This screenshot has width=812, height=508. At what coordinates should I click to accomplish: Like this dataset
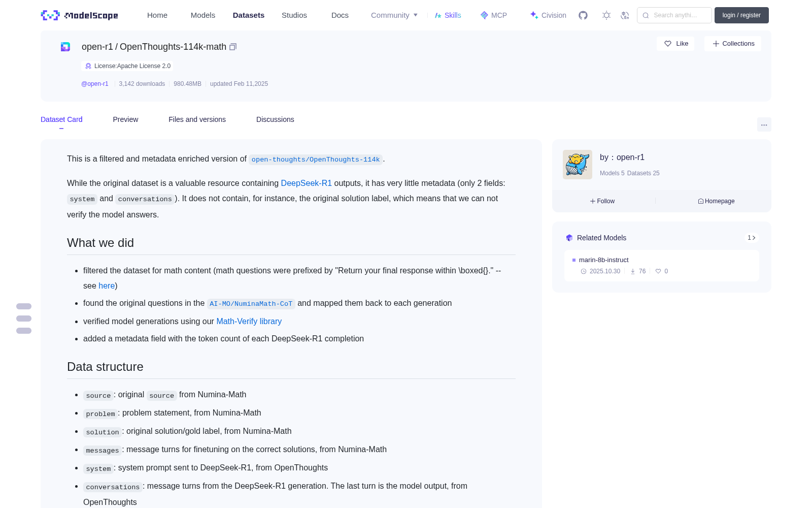tap(676, 44)
